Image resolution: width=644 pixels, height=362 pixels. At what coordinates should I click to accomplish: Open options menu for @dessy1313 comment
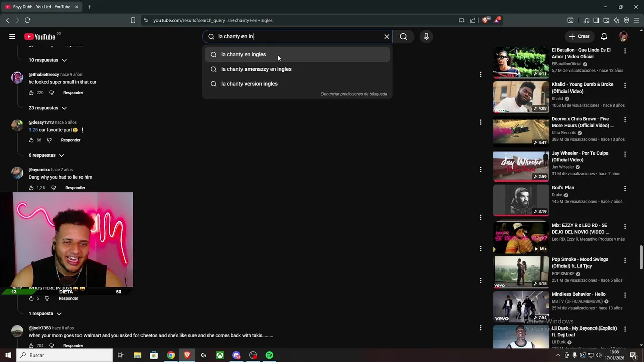point(481,122)
